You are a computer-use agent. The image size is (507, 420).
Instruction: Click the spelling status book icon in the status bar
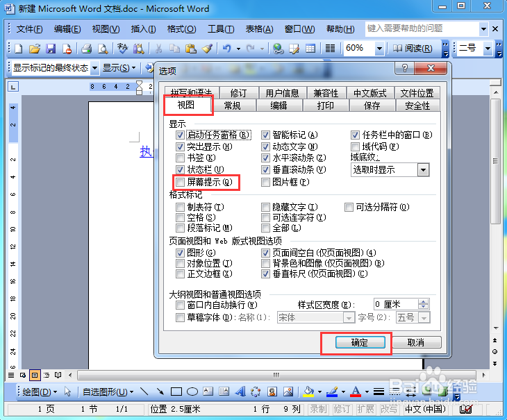coord(465,410)
